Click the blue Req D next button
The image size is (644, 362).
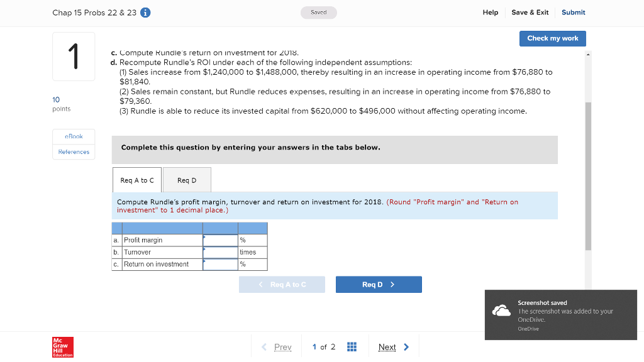click(x=379, y=285)
